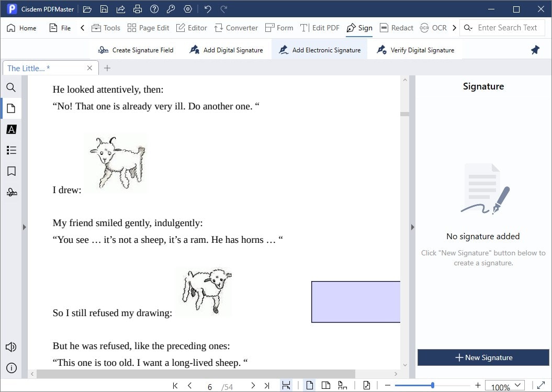Open the text 'A' panel in sidebar
Viewport: 552px width, 392px height.
[12, 129]
